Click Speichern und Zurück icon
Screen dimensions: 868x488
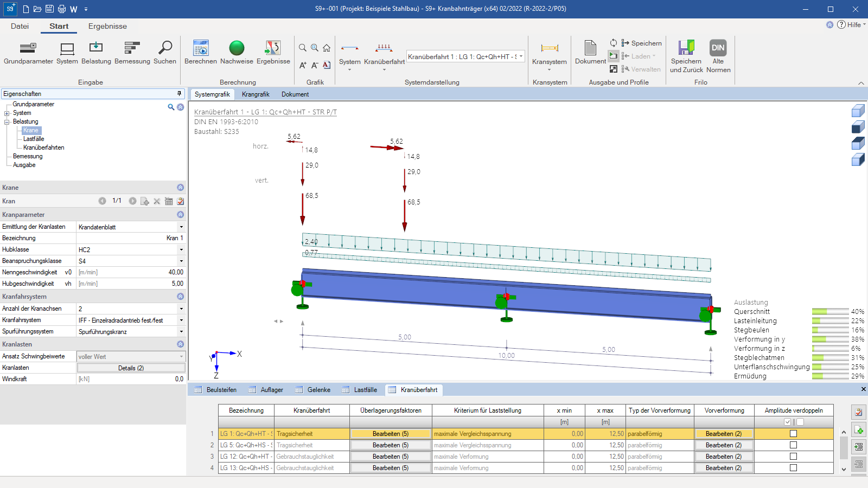point(686,56)
